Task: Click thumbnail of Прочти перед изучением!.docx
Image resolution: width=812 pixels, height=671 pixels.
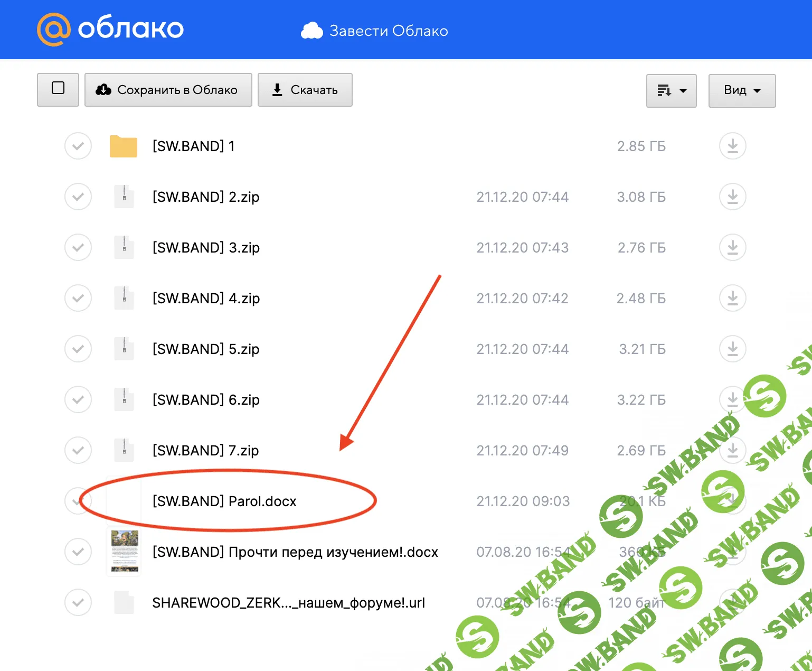Action: [x=125, y=552]
